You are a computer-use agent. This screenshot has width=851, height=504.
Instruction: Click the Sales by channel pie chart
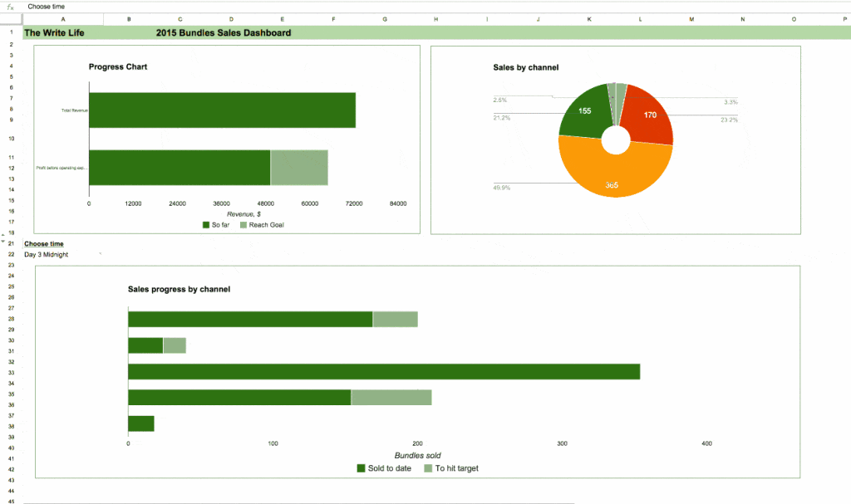(615, 139)
